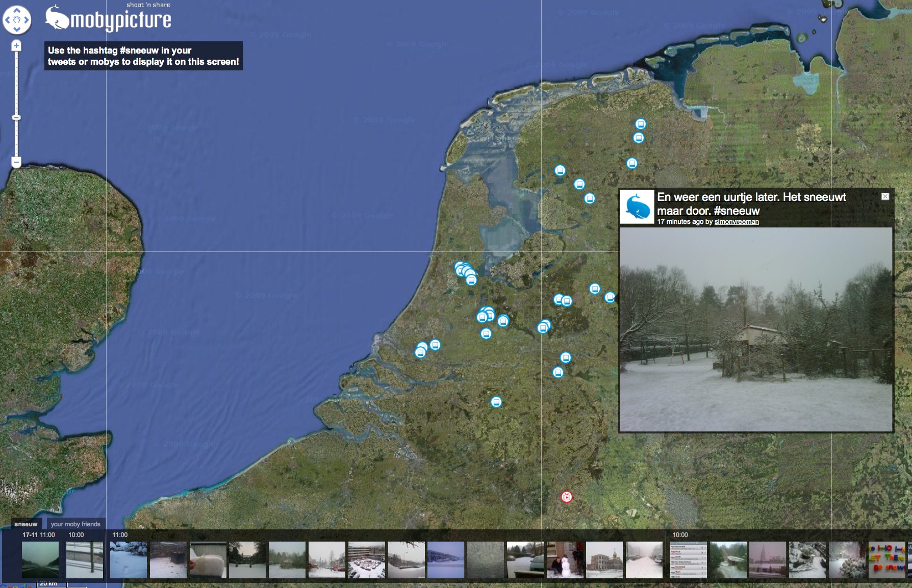Open the your moby friends tab
This screenshot has width=912, height=588.
point(75,524)
